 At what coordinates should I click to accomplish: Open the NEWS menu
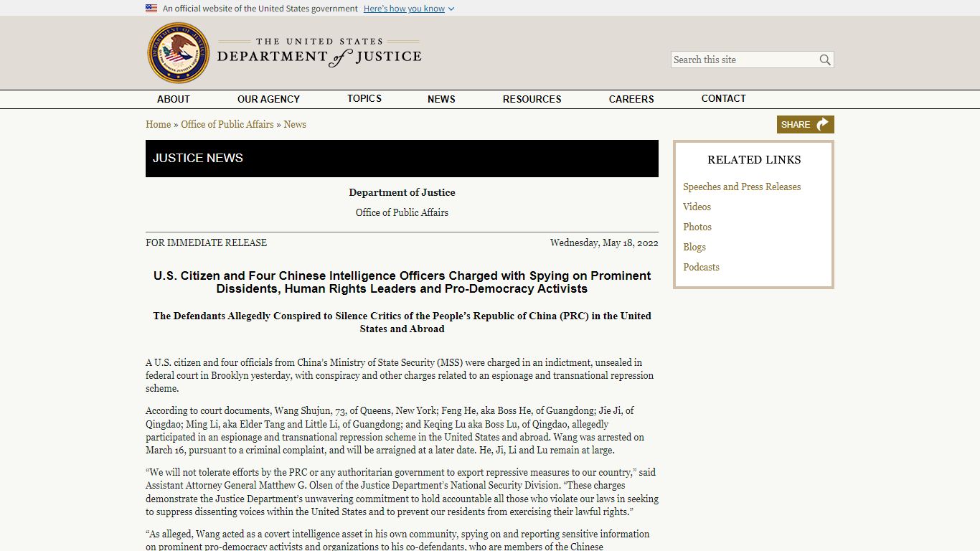pos(441,99)
